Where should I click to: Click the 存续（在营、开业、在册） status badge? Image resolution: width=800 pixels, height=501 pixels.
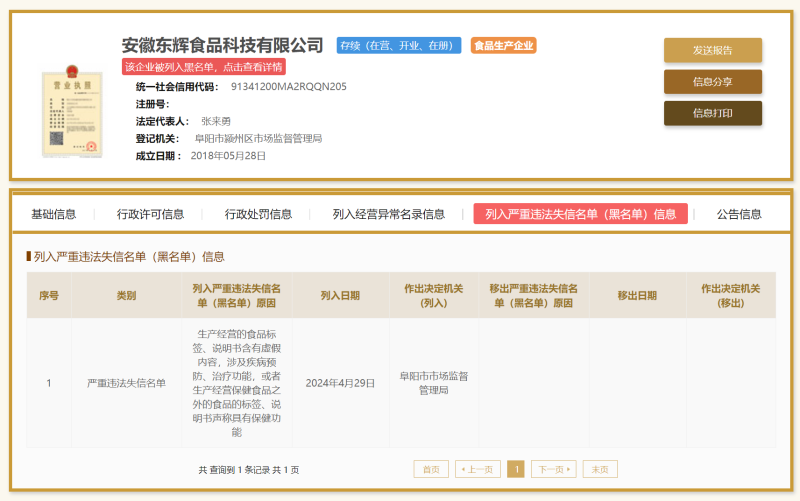[399, 45]
